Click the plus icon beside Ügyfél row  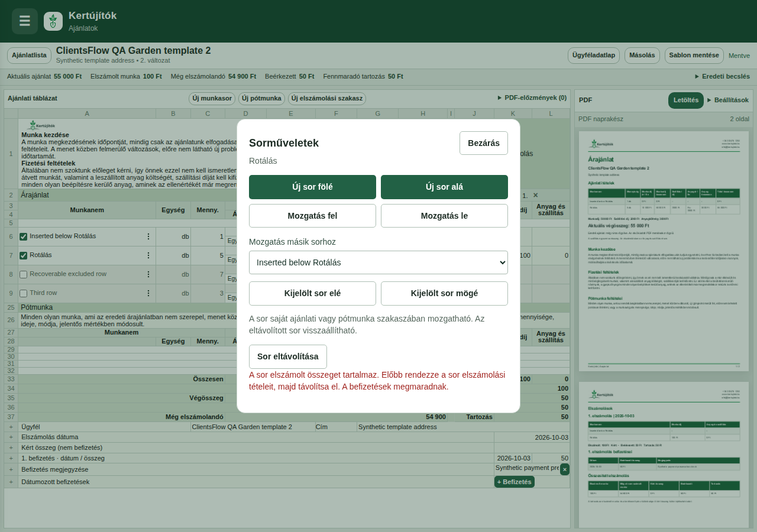(x=11, y=427)
